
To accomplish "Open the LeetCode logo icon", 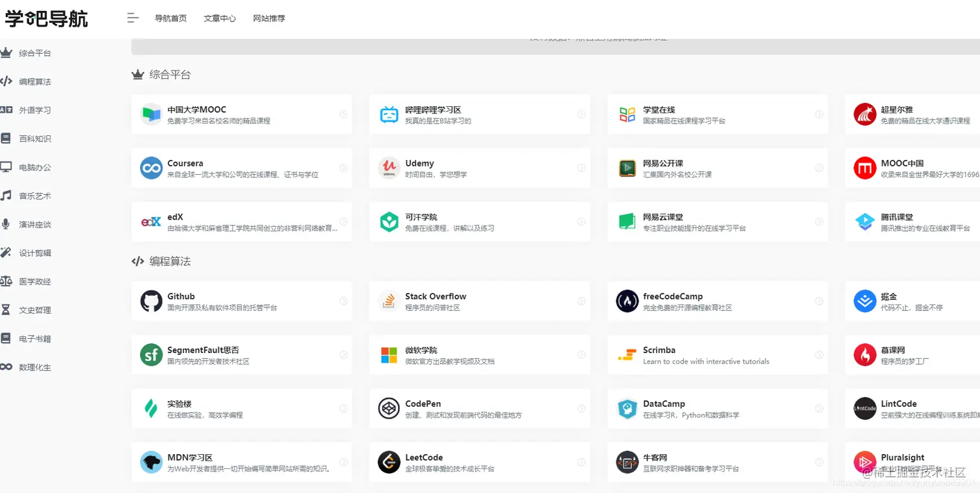I will pos(389,463).
